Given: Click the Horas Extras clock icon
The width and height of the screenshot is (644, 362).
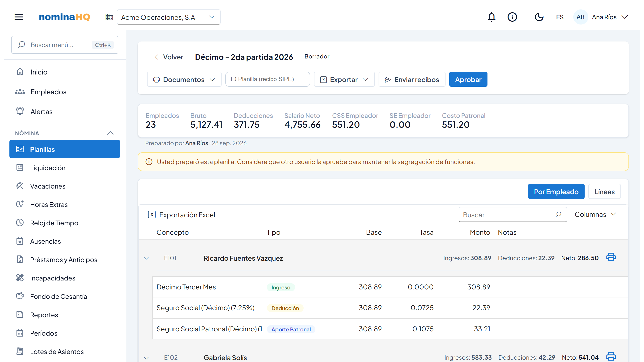Looking at the screenshot, I should point(20,204).
